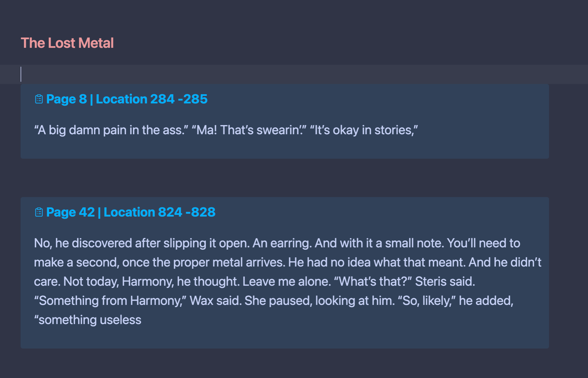This screenshot has width=588, height=378.
Task: Click "Location 284" in first callout heading
Action: (135, 99)
